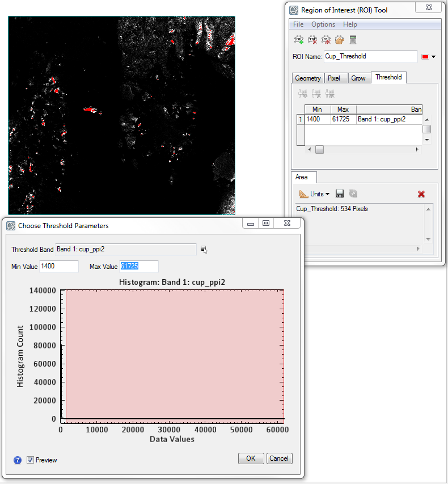Expand the Units dropdown
Viewport: 448px width, 484px height.
[x=316, y=194]
